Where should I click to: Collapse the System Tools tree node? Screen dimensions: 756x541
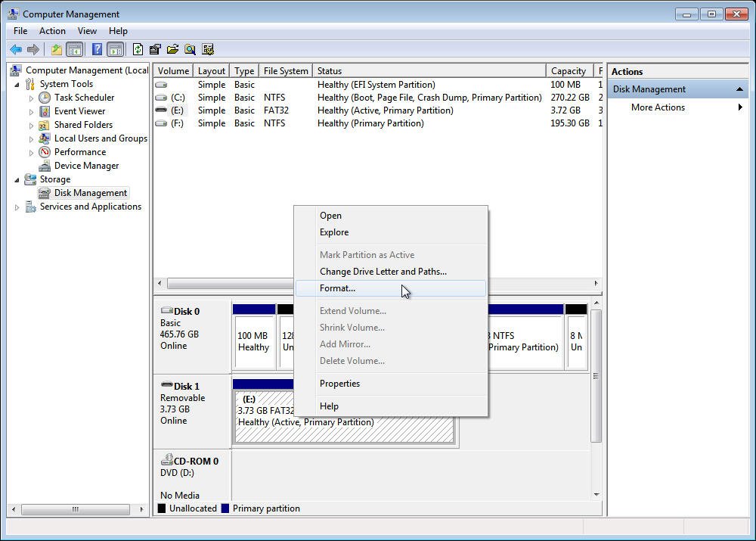tap(17, 84)
